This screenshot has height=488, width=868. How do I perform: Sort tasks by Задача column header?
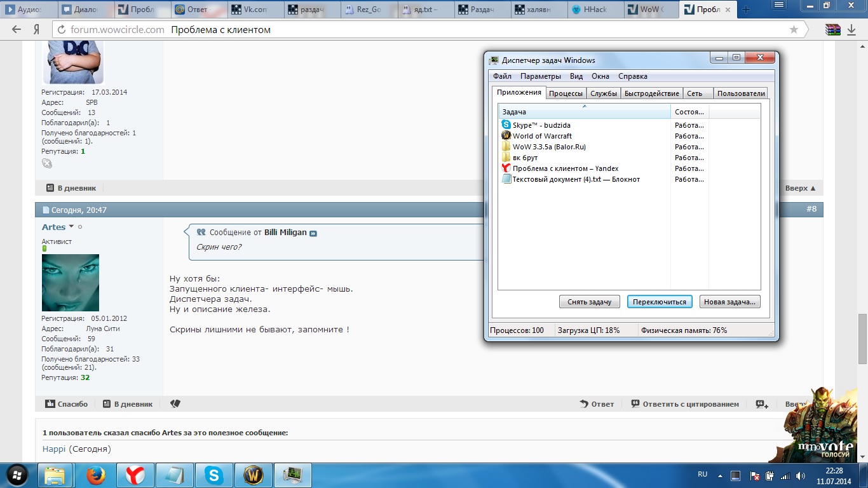585,112
